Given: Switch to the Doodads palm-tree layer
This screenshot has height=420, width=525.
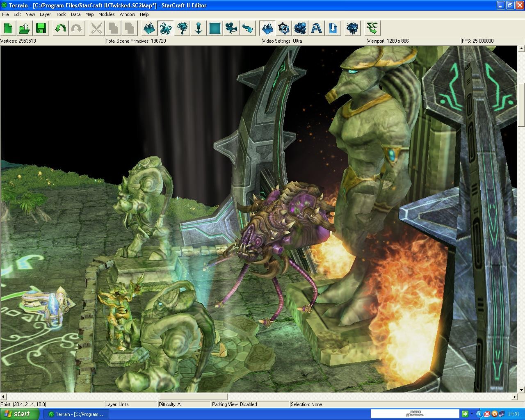Looking at the screenshot, I should tap(182, 28).
